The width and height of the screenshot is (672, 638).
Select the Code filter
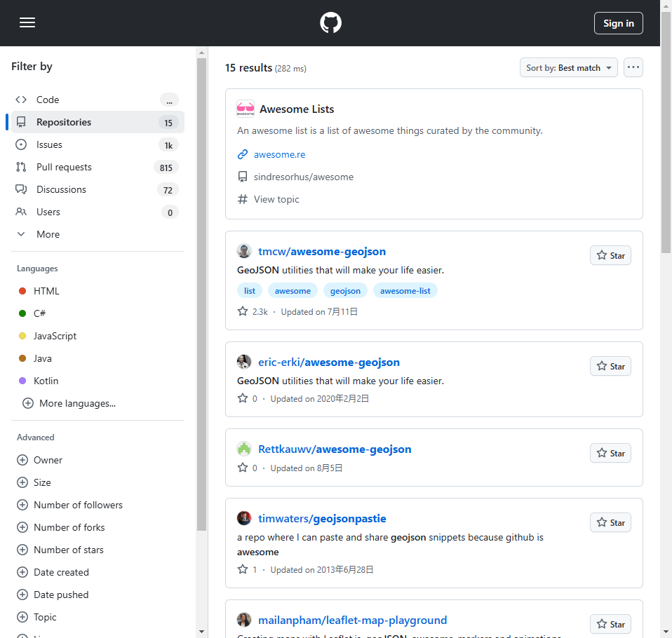98,100
